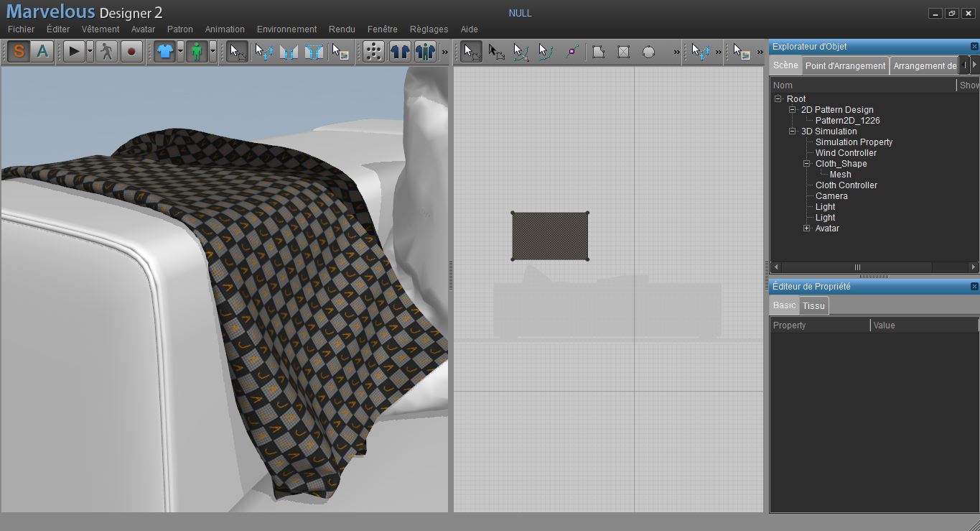
Task: Expand overflow chevron after the 2D sewing tool
Action: point(719,52)
